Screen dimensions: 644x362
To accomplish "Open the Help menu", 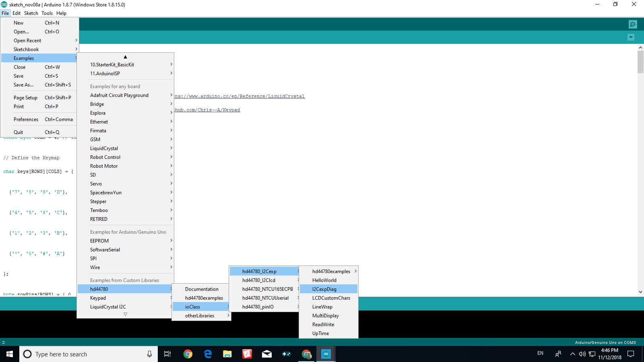I will pyautogui.click(x=61, y=13).
